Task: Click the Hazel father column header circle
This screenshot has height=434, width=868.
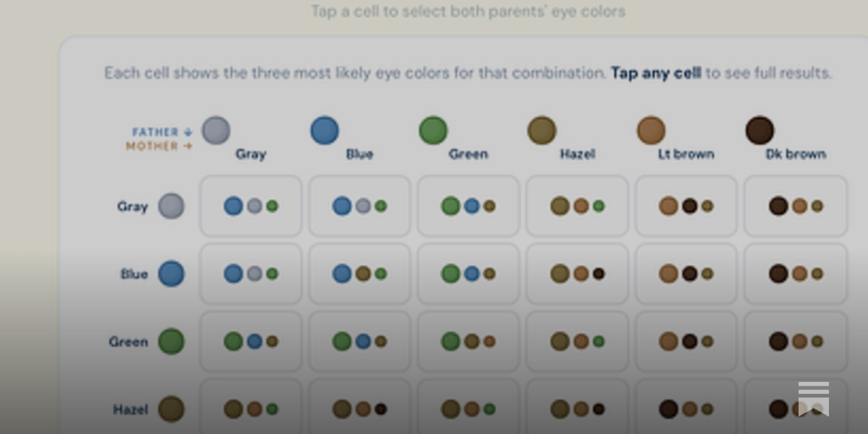Action: [x=541, y=130]
